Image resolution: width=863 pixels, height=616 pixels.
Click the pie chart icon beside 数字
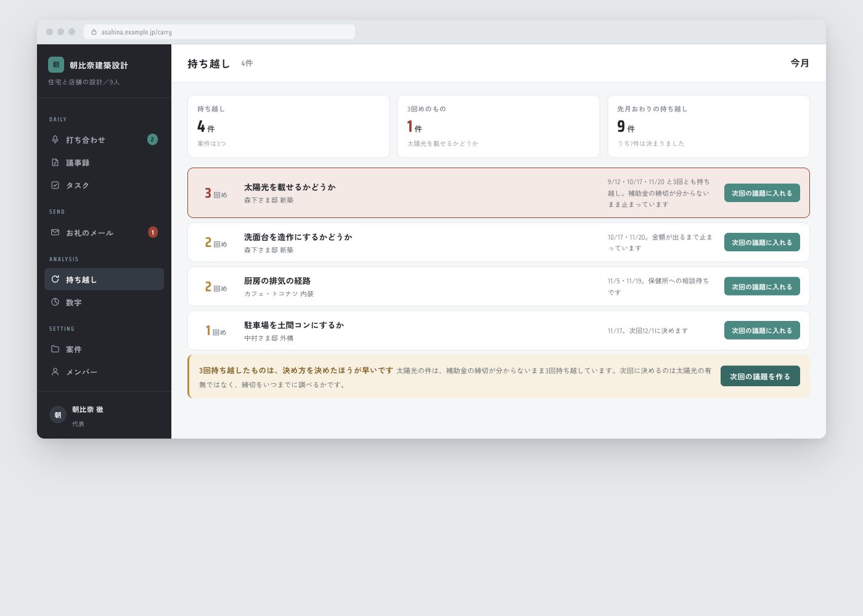(55, 302)
